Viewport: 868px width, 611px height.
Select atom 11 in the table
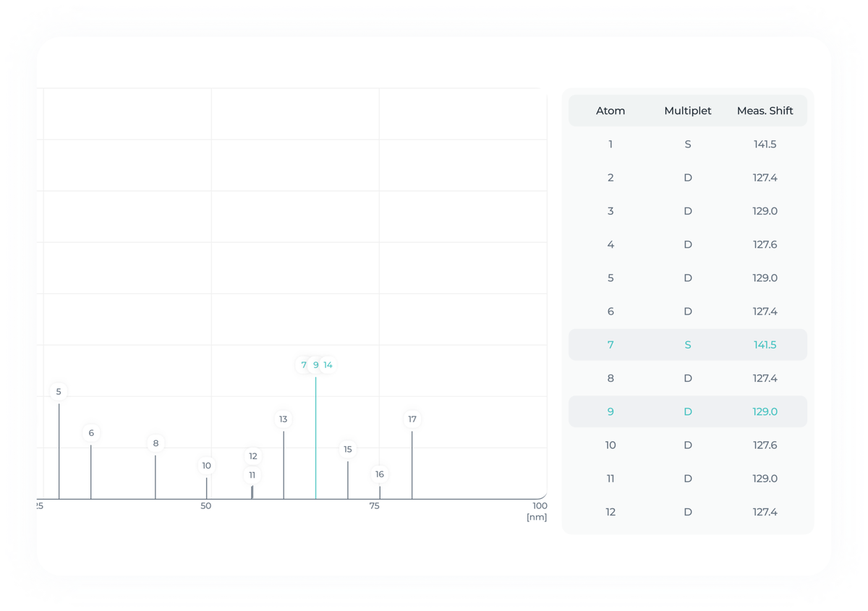point(688,479)
